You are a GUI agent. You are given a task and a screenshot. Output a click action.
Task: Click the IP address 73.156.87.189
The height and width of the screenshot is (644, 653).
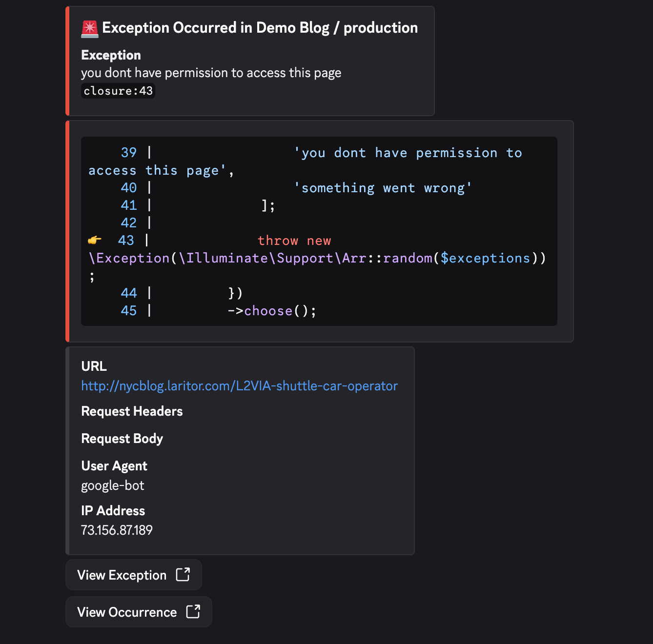click(x=117, y=530)
